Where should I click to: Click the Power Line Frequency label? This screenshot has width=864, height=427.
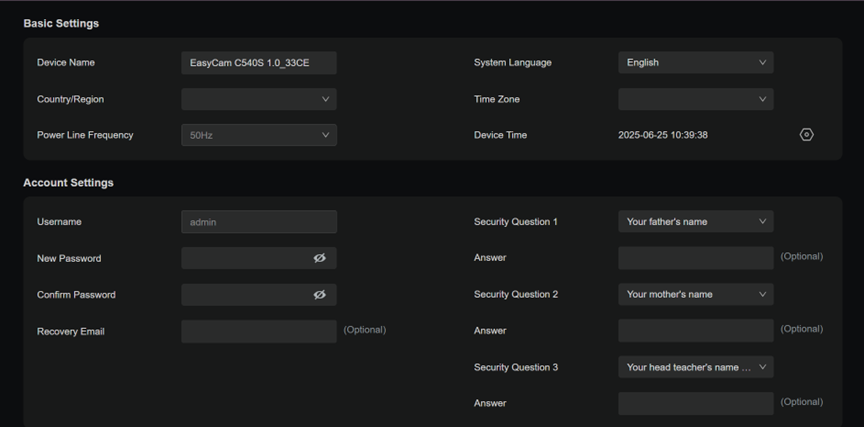[85, 135]
